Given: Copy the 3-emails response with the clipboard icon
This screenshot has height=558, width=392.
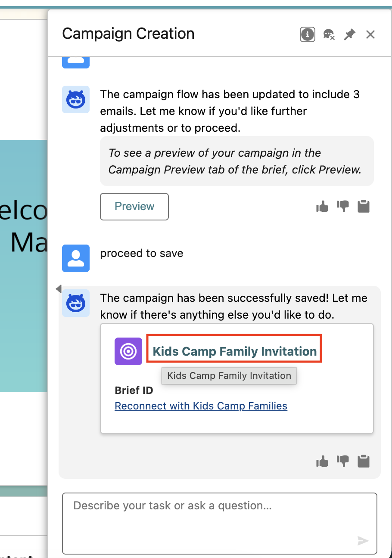Looking at the screenshot, I should tap(364, 207).
